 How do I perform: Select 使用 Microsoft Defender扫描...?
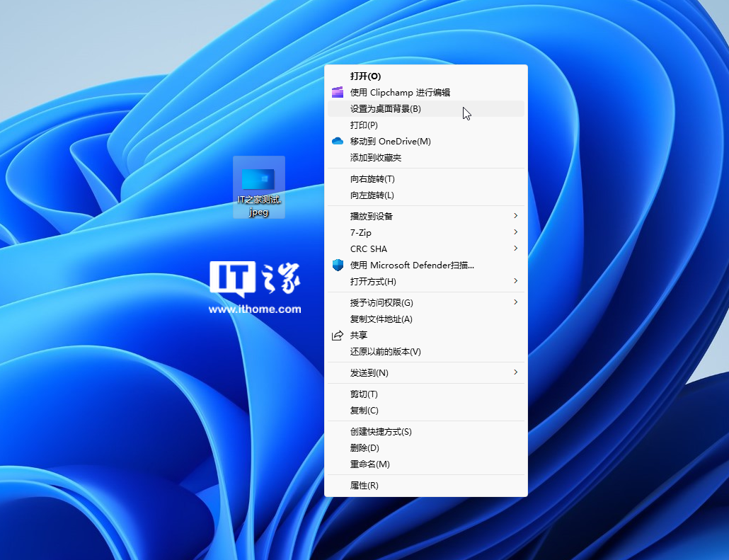coord(426,265)
